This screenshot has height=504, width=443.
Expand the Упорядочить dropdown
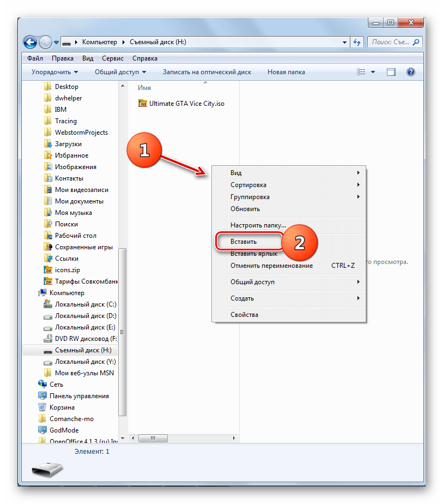click(x=54, y=72)
